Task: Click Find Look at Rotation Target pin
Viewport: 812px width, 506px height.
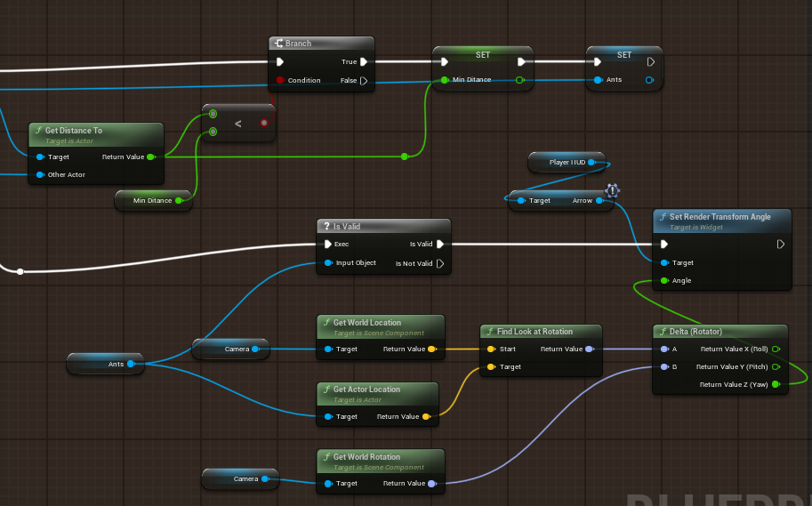Action: (x=491, y=366)
